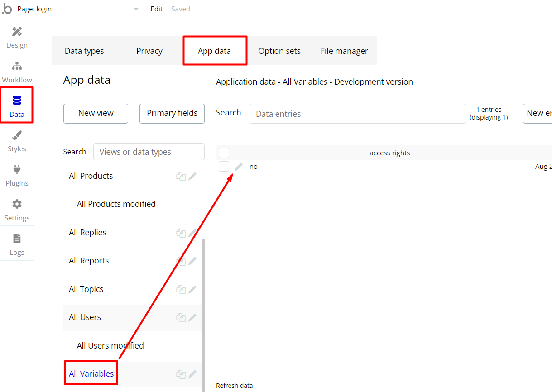Open Plugins plug icon

pyautogui.click(x=17, y=170)
